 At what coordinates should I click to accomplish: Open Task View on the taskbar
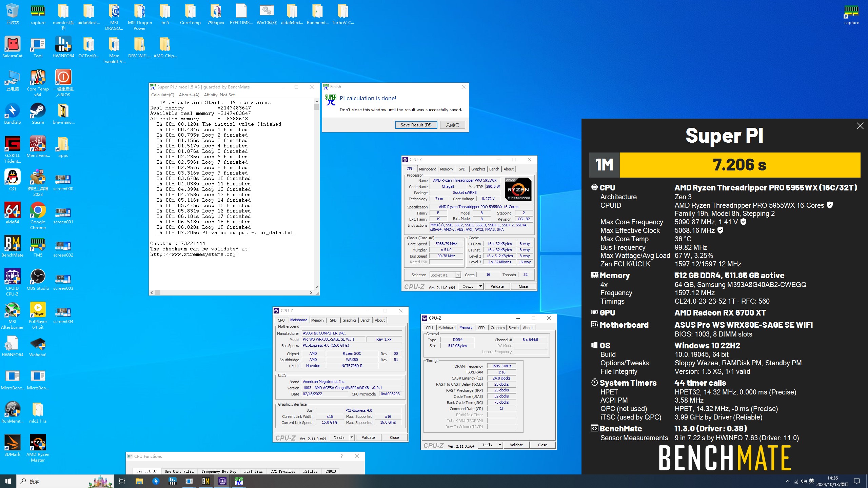tap(122, 481)
